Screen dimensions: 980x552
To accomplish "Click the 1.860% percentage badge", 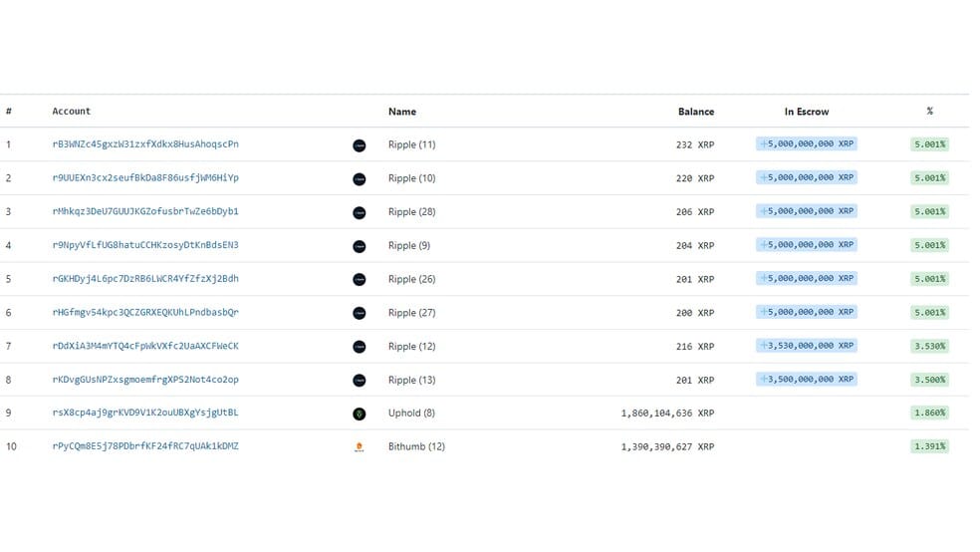I will click(x=930, y=413).
